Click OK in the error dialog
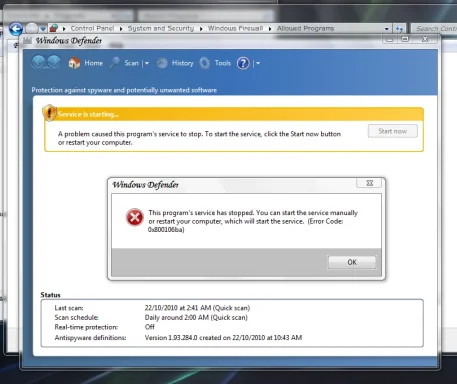Image resolution: width=457 pixels, height=384 pixels. [x=352, y=262]
